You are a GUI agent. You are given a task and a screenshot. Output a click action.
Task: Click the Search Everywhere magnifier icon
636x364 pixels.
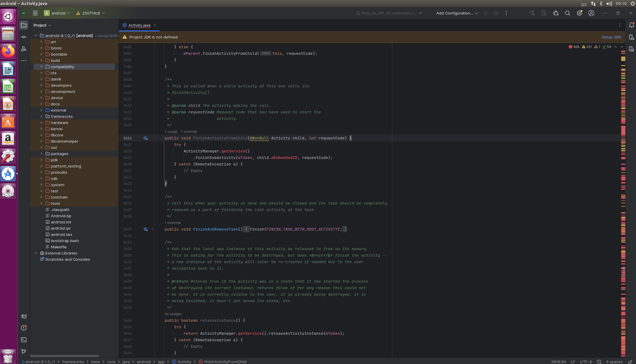(568, 13)
